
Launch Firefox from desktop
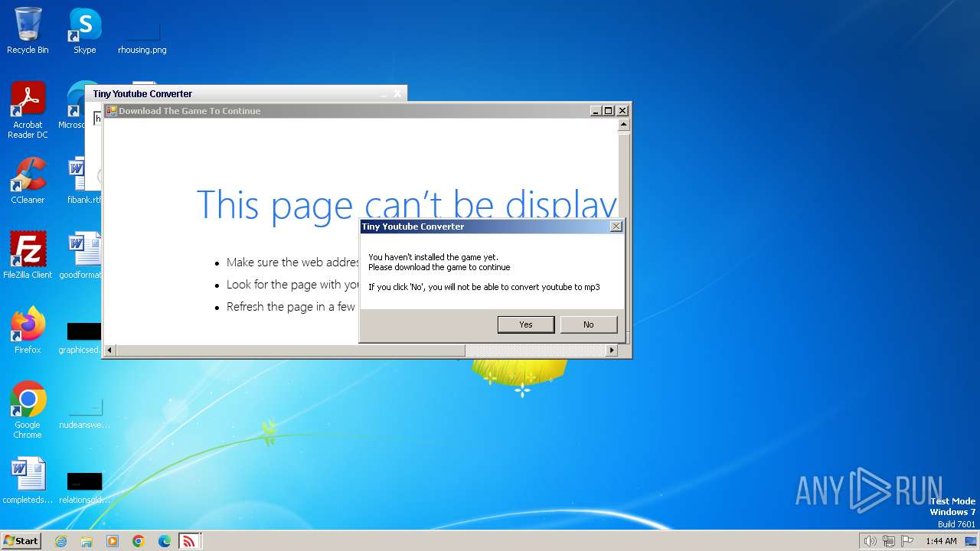click(28, 330)
